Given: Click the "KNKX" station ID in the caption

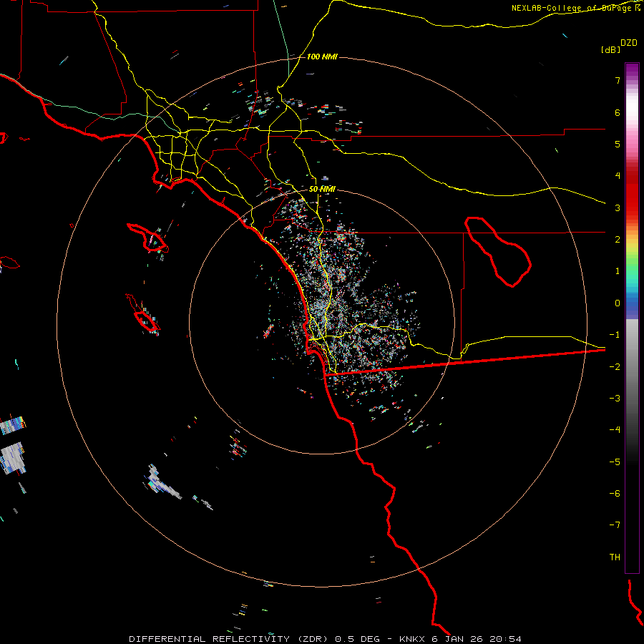Looking at the screenshot, I should click(412, 639).
